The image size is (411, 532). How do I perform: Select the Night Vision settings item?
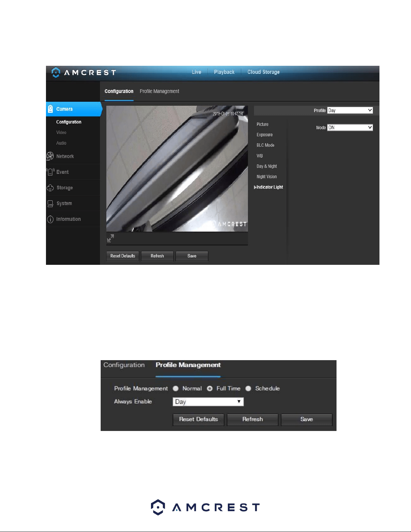click(267, 177)
